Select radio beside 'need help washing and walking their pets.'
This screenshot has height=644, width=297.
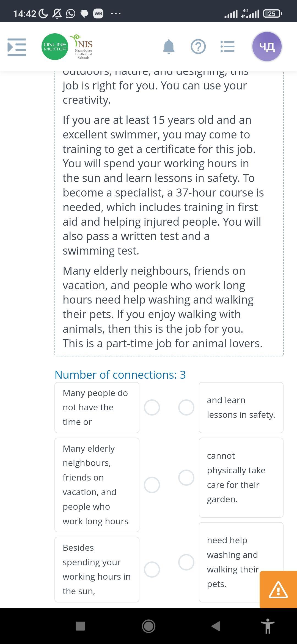[x=186, y=562]
